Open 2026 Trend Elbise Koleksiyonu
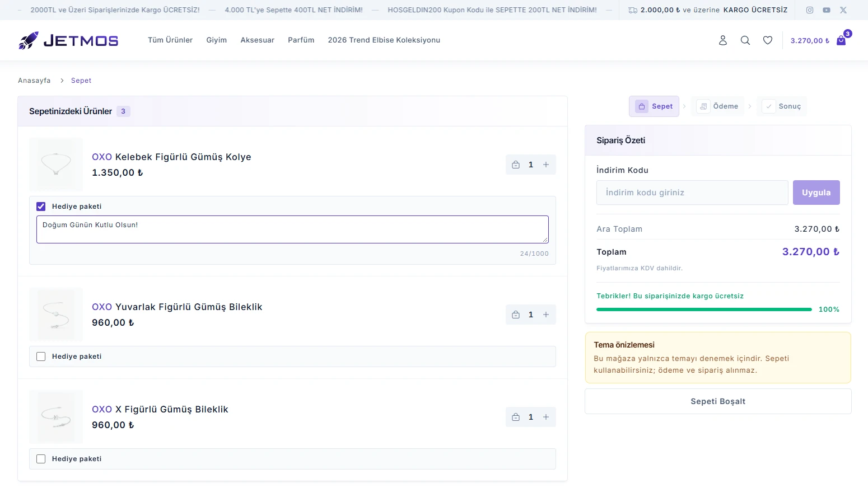Image resolution: width=868 pixels, height=502 pixels. click(384, 40)
